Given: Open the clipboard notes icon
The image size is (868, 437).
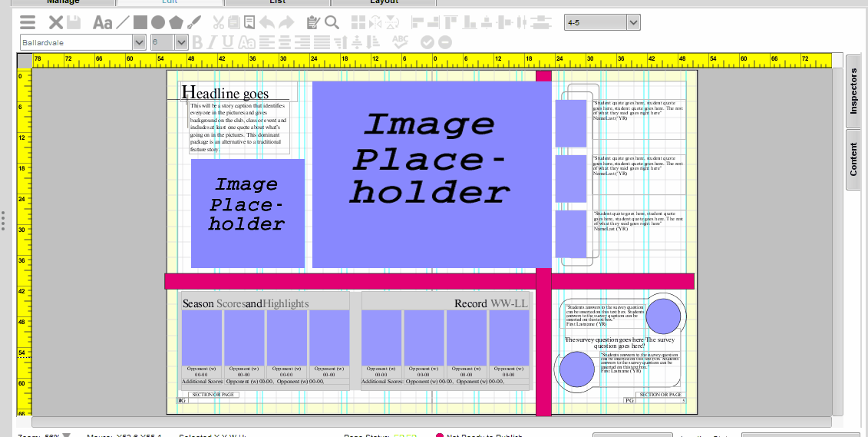Looking at the screenshot, I should click(313, 23).
